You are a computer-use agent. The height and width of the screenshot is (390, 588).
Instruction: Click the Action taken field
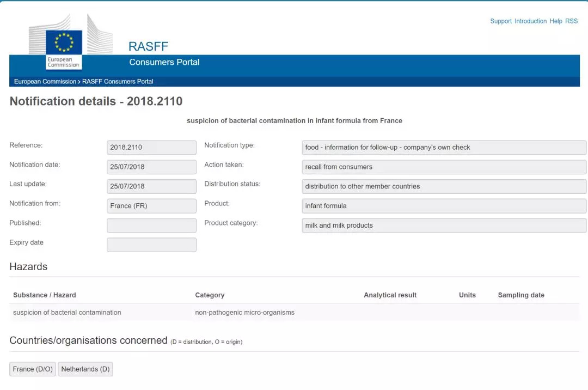pyautogui.click(x=444, y=167)
